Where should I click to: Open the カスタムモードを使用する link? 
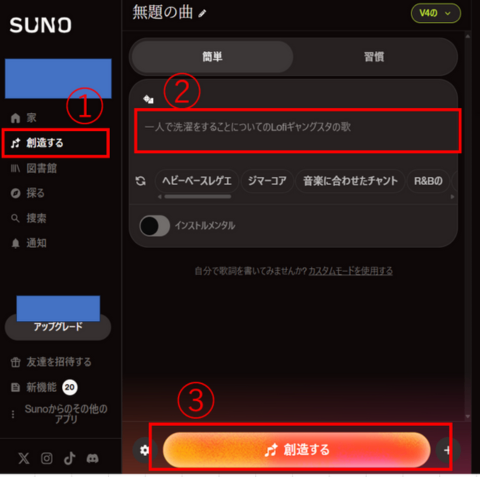coord(350,271)
